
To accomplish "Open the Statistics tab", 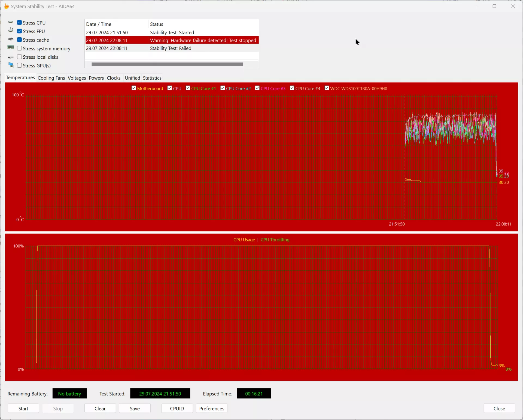I will tap(152, 78).
